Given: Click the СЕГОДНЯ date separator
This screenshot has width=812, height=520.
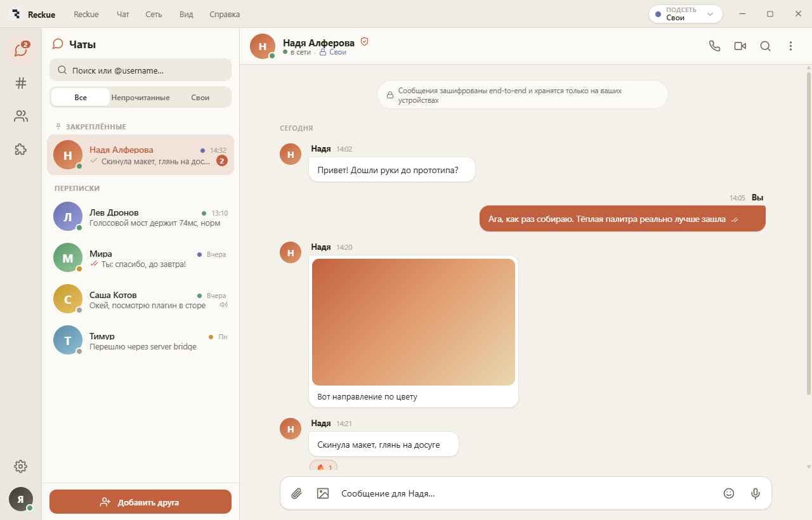Looking at the screenshot, I should [296, 128].
